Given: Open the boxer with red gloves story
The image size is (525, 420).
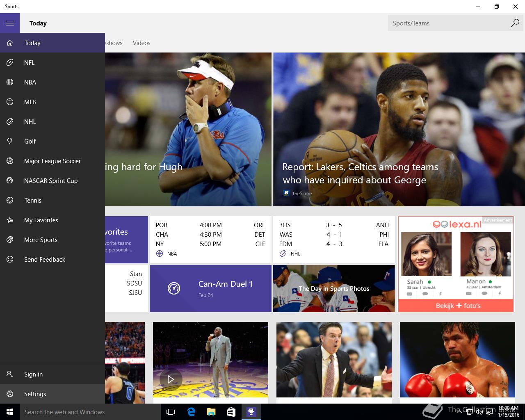Looking at the screenshot, I should (457, 359).
